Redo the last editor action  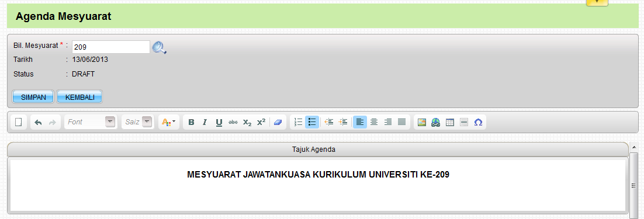tap(52, 122)
